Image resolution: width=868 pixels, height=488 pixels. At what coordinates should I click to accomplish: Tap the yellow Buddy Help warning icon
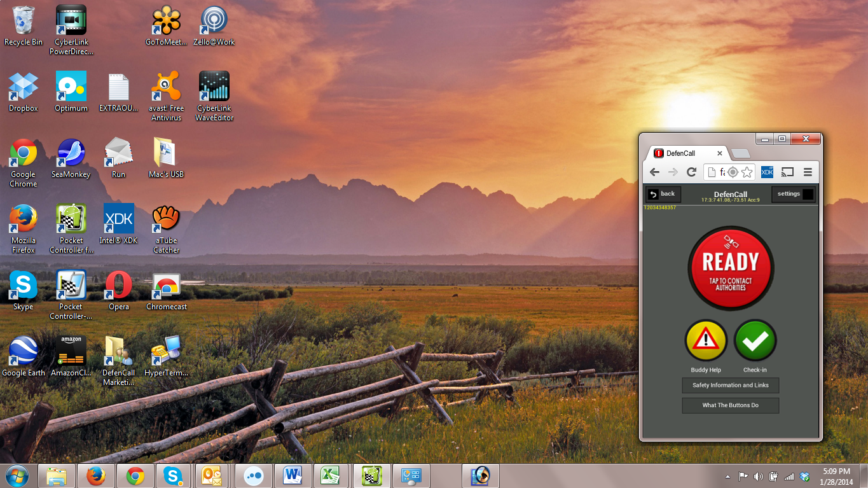[x=706, y=340]
